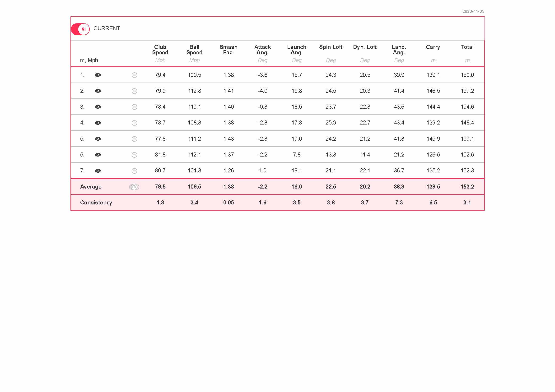Click the date 2020-11-05 text
Viewport: 555px width, 392px height.
point(473,11)
